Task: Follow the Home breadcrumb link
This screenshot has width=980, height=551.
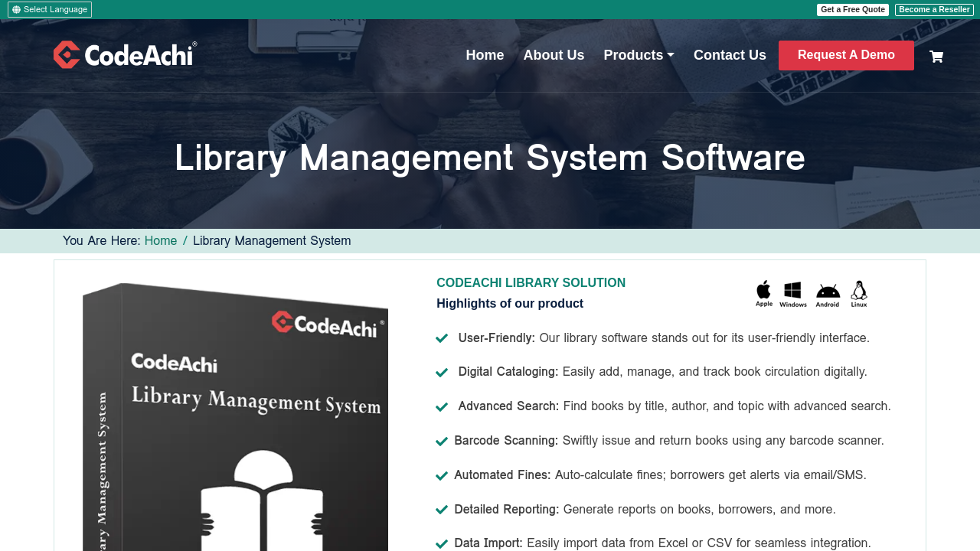Action: [161, 241]
